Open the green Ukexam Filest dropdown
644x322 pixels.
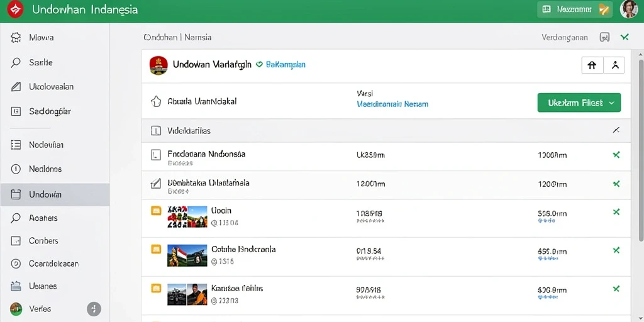pyautogui.click(x=579, y=103)
